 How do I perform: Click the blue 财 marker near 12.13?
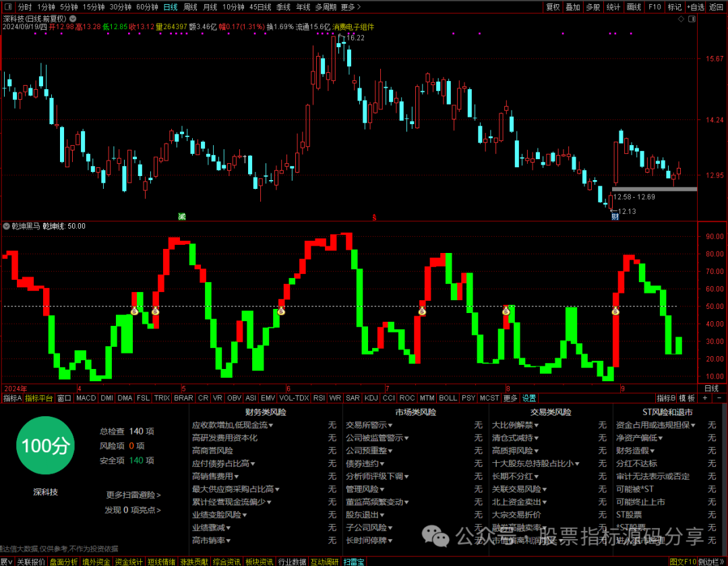click(x=615, y=217)
